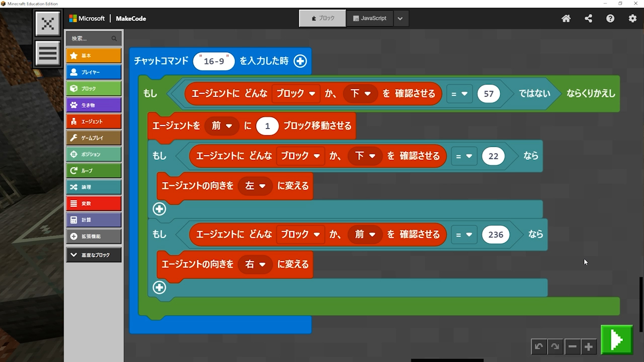Open the Share project icon

pyautogui.click(x=588, y=19)
